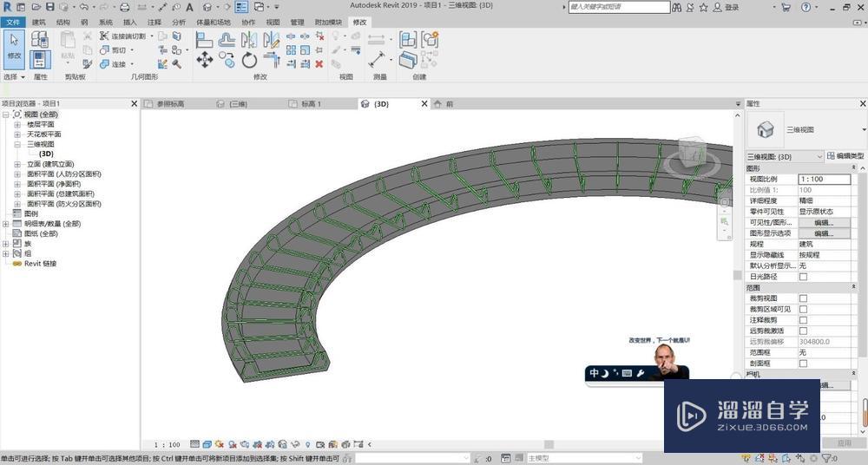Toggle the 剖面框 checkbox
The image size is (868, 465).
tap(803, 363)
